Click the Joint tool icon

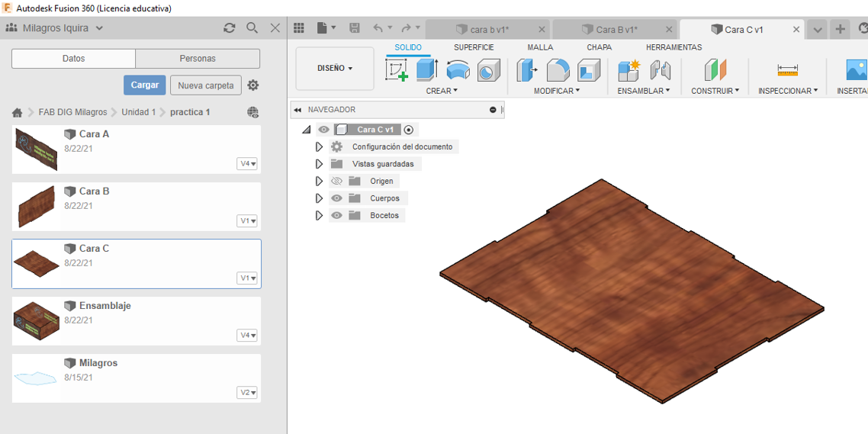click(x=660, y=70)
